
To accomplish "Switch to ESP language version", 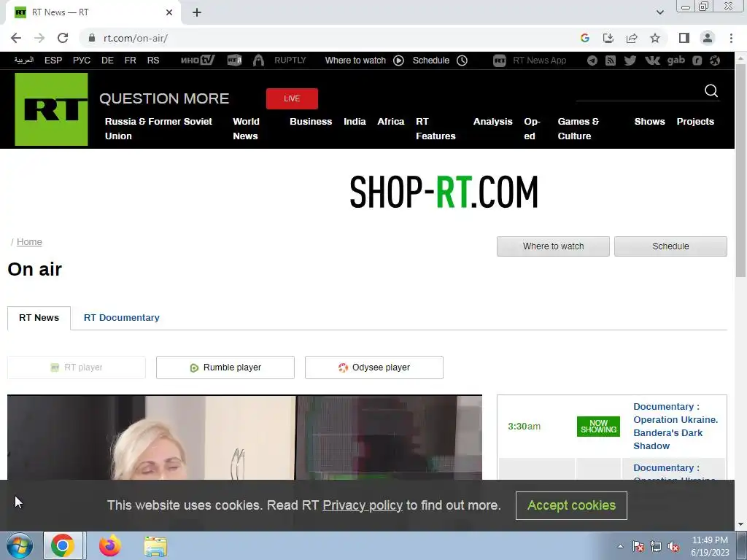I will coord(53,61).
